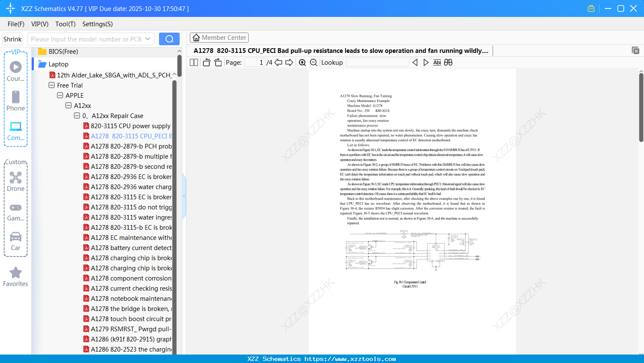Viewport: 644px width, 363px height.
Task: Open the Courses section in VIP sidebar
Action: click(x=16, y=71)
